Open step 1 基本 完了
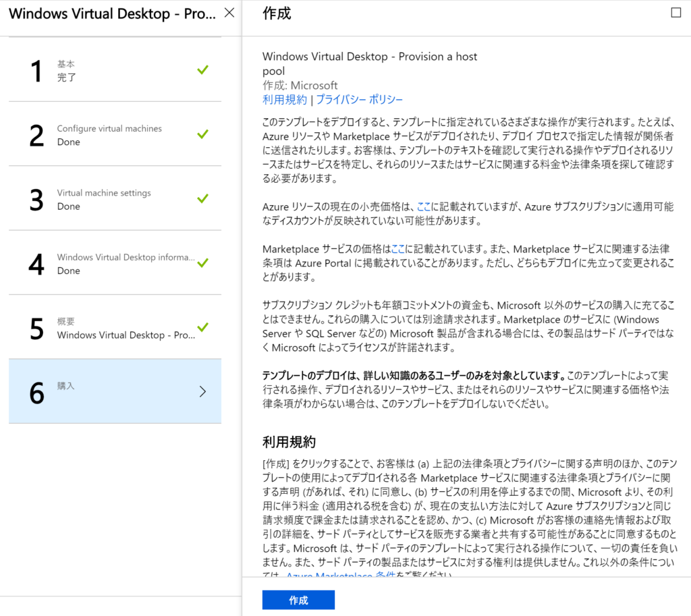691x616 pixels. (115, 69)
